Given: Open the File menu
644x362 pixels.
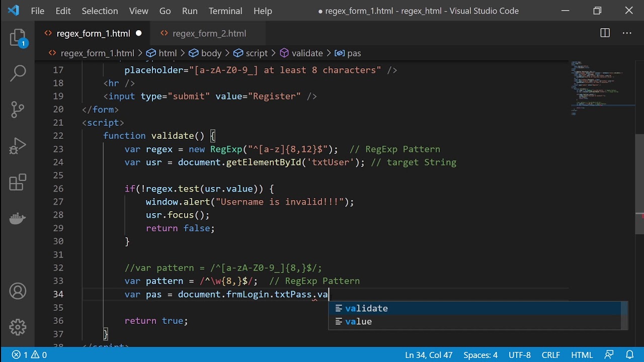Looking at the screenshot, I should point(38,11).
